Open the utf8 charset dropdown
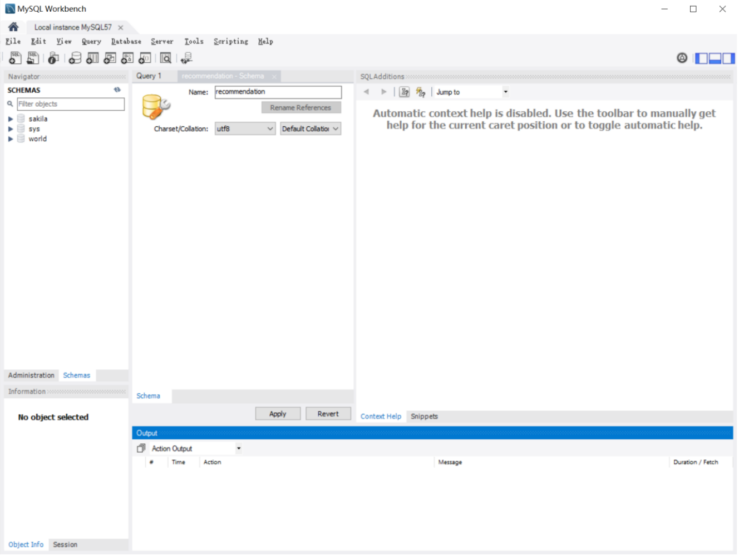This screenshot has width=739, height=560. pos(245,129)
